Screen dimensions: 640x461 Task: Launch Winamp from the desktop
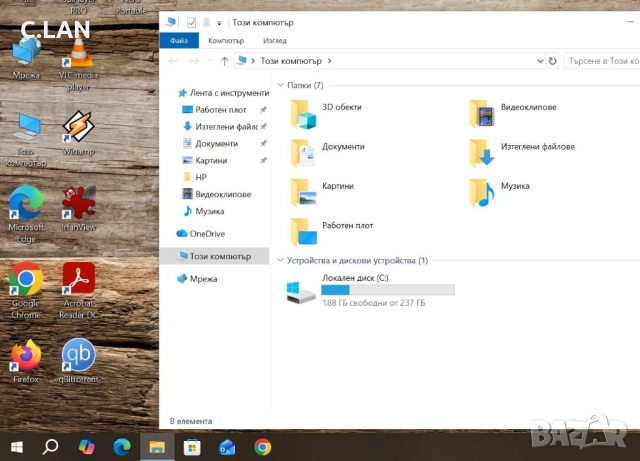click(x=78, y=134)
